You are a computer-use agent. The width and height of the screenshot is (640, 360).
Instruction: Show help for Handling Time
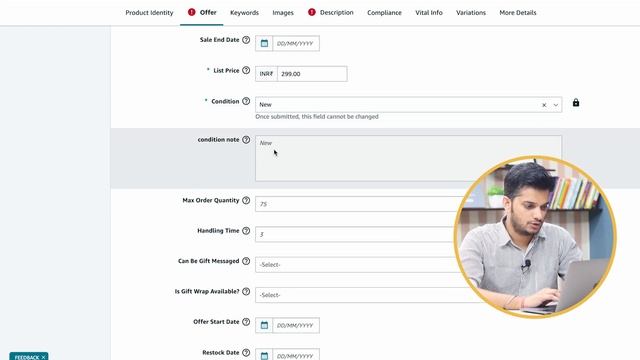(246, 231)
